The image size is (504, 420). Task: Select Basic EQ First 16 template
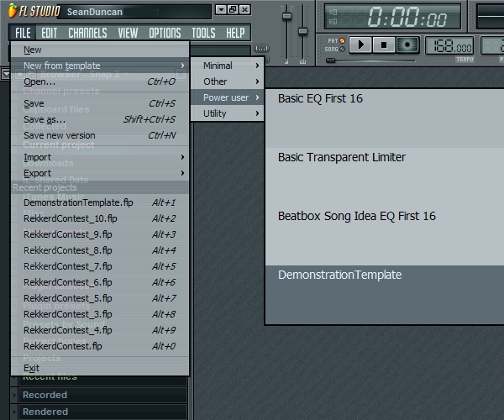click(x=385, y=118)
